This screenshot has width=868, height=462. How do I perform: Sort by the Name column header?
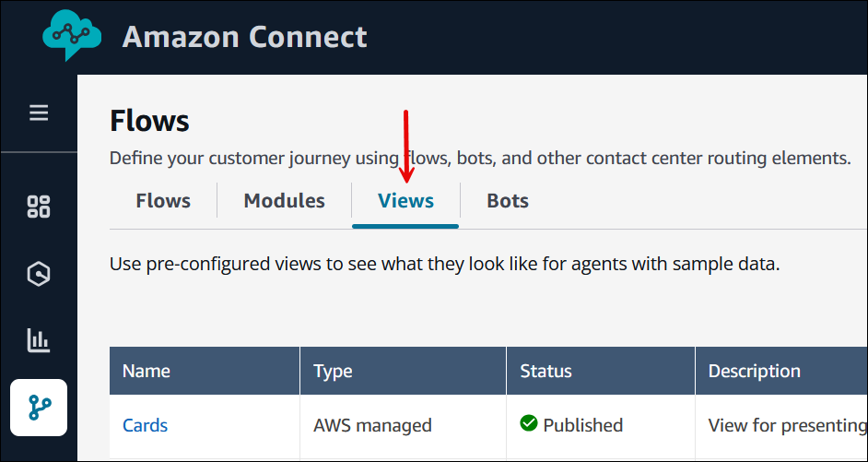point(147,372)
